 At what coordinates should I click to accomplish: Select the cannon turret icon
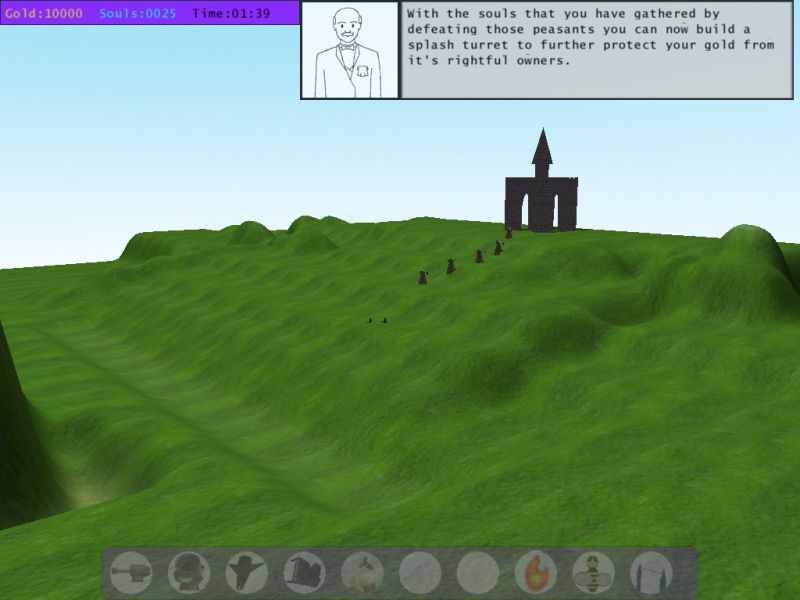[x=131, y=572]
